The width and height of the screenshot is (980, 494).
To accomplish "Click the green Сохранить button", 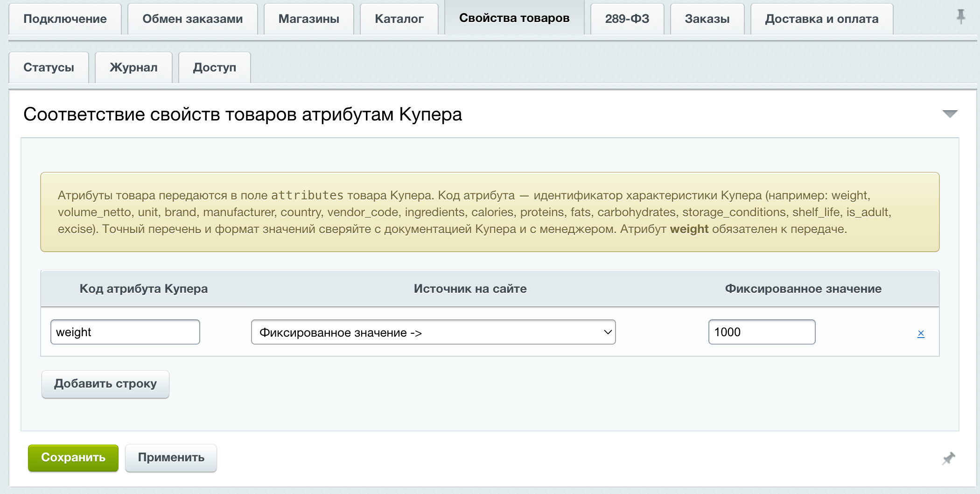I will pos(73,458).
